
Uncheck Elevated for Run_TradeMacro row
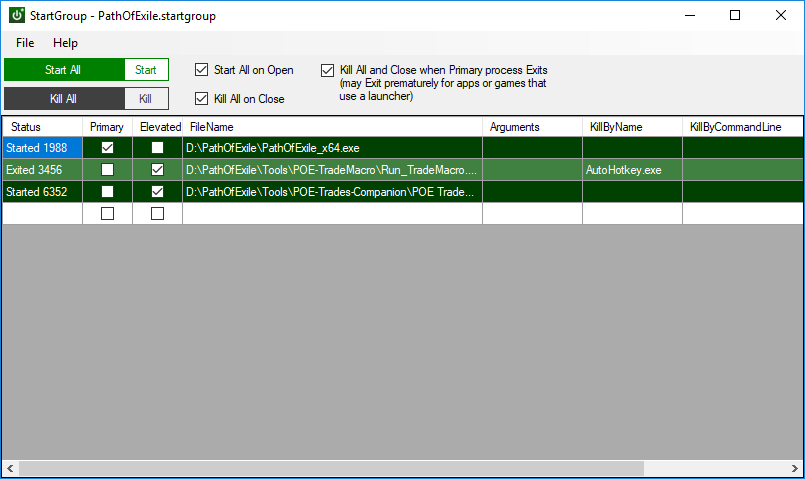pos(158,170)
